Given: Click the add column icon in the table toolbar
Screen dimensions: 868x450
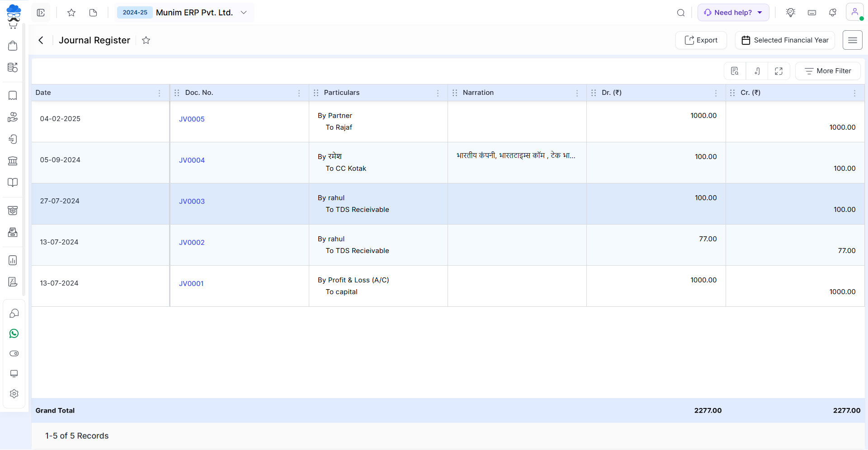Looking at the screenshot, I should tap(757, 71).
